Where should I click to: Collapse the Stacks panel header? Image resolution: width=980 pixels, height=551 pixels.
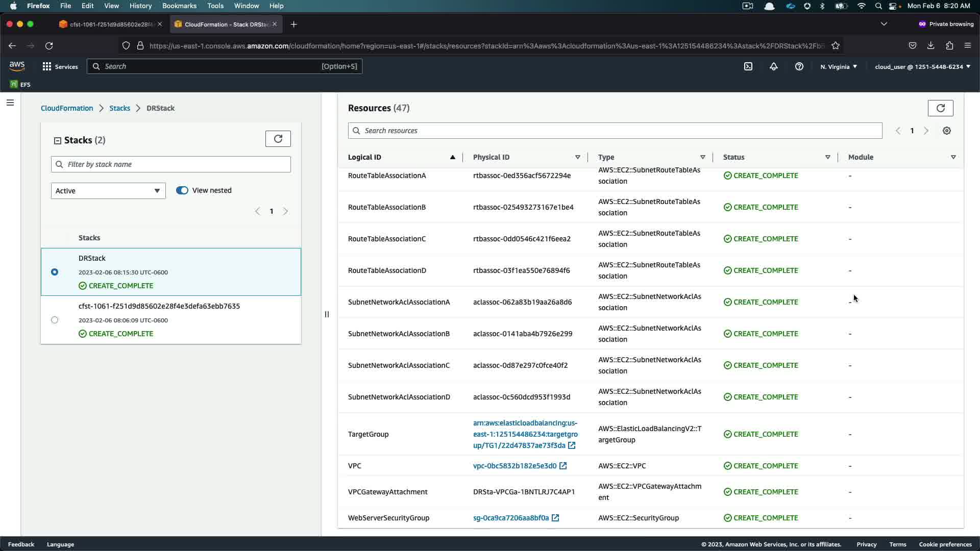coord(58,140)
